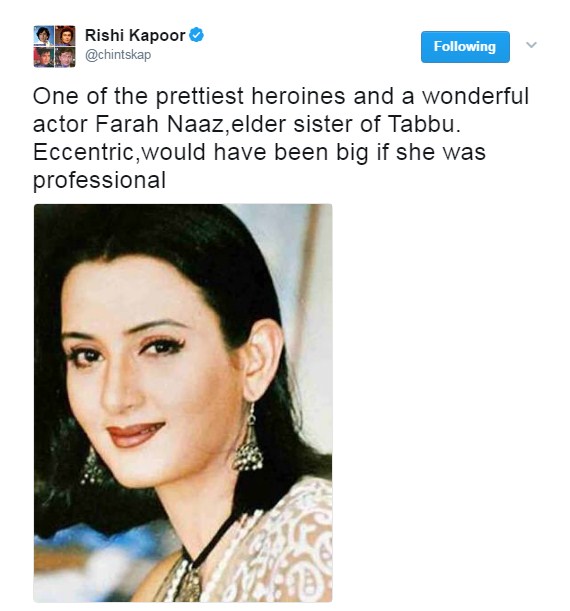Open the tweet options chevron menu
Image resolution: width=570 pixels, height=611 pixels.
[531, 45]
